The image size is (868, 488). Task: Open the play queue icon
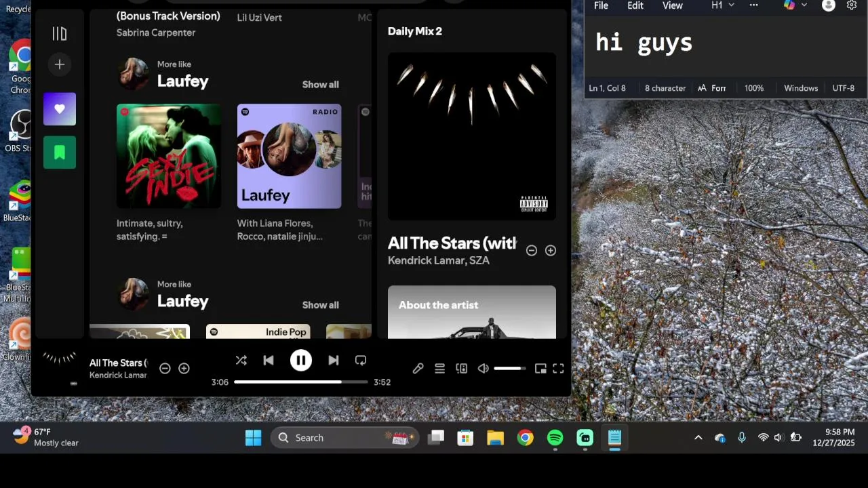point(439,369)
